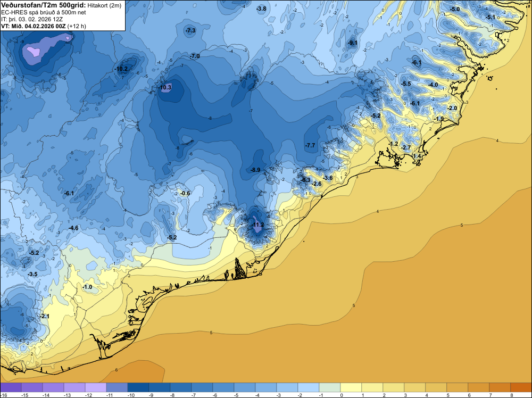Select the legend swatch between 5 and 6
The height and width of the screenshot is (398, 532).
click(x=458, y=387)
